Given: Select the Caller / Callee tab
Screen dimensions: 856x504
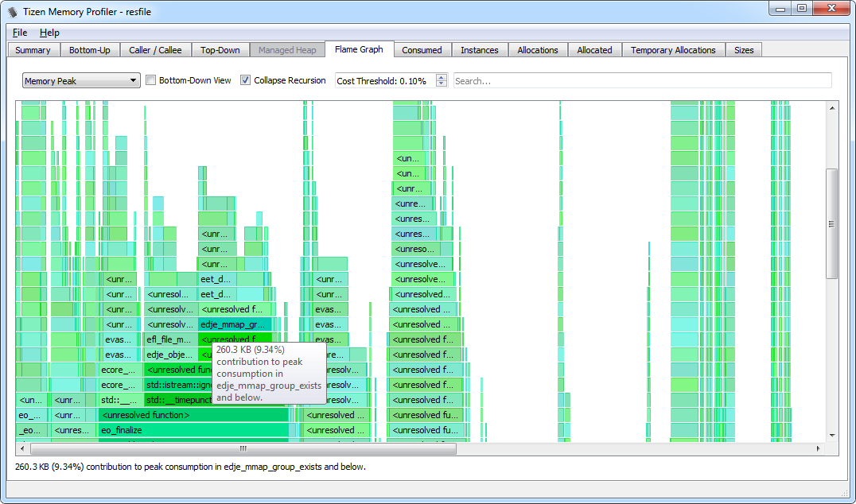Looking at the screenshot, I should (155, 49).
